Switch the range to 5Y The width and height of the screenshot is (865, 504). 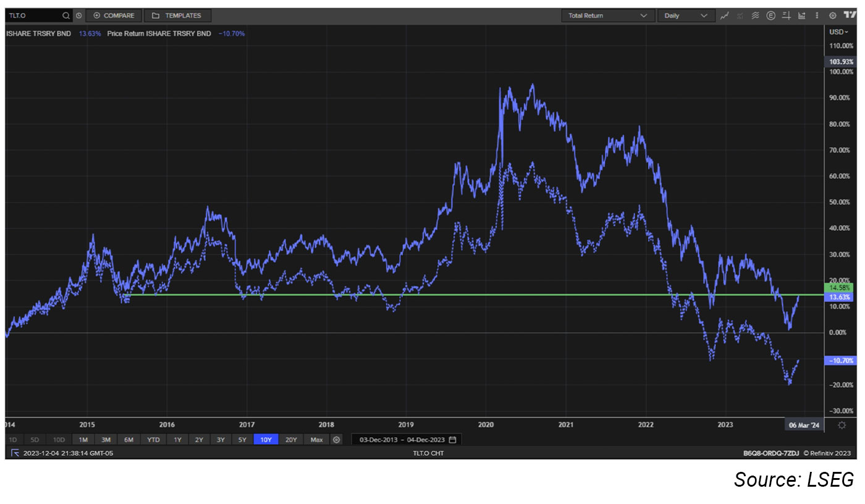242,440
